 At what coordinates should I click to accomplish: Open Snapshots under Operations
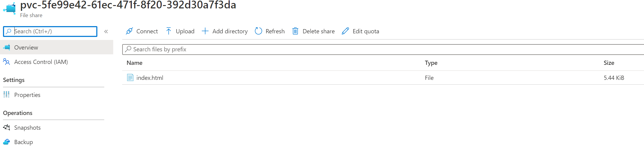pos(27,128)
